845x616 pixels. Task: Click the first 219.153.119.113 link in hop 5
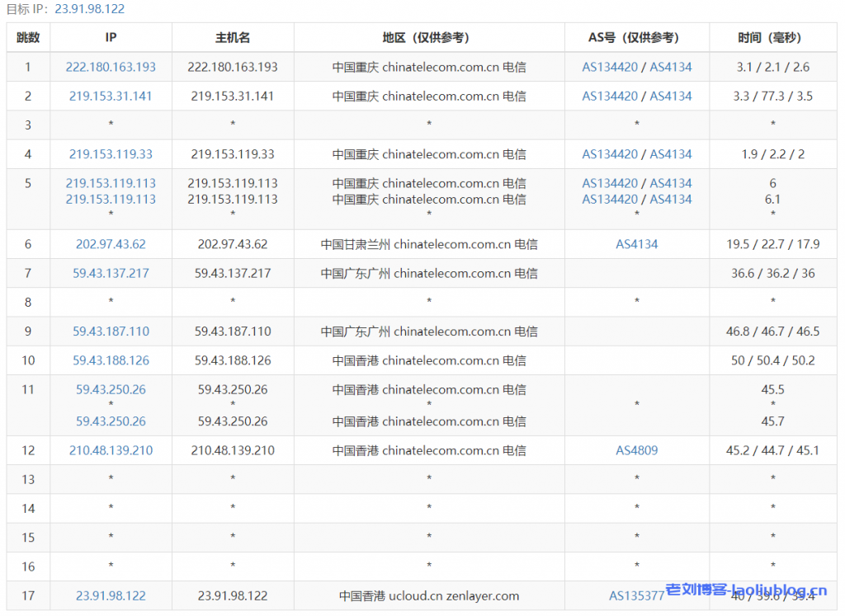point(111,183)
